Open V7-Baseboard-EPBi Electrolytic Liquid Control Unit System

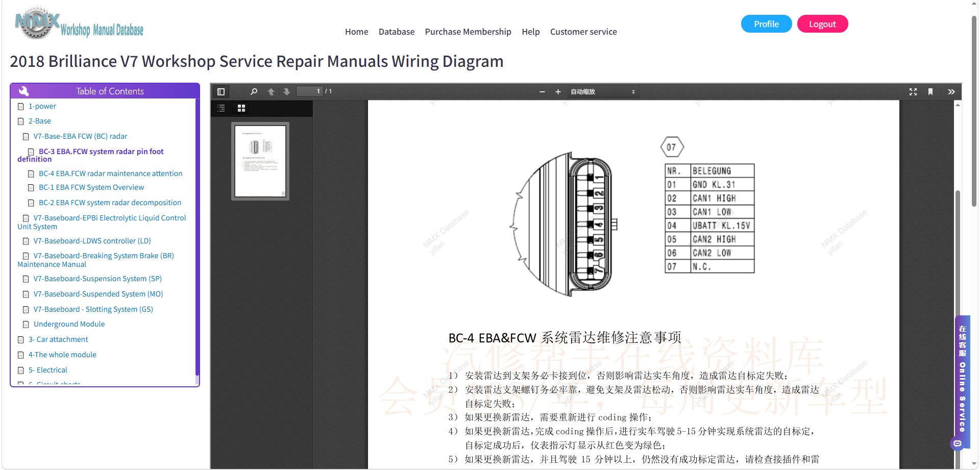pos(102,222)
